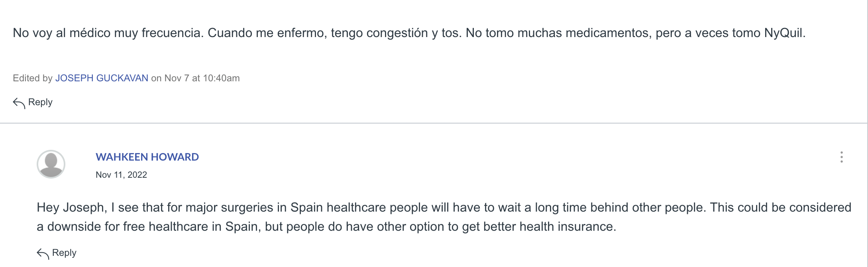Viewport: 868px width, 267px height.
Task: Click the horizontal divider between the posts
Action: (x=434, y=123)
